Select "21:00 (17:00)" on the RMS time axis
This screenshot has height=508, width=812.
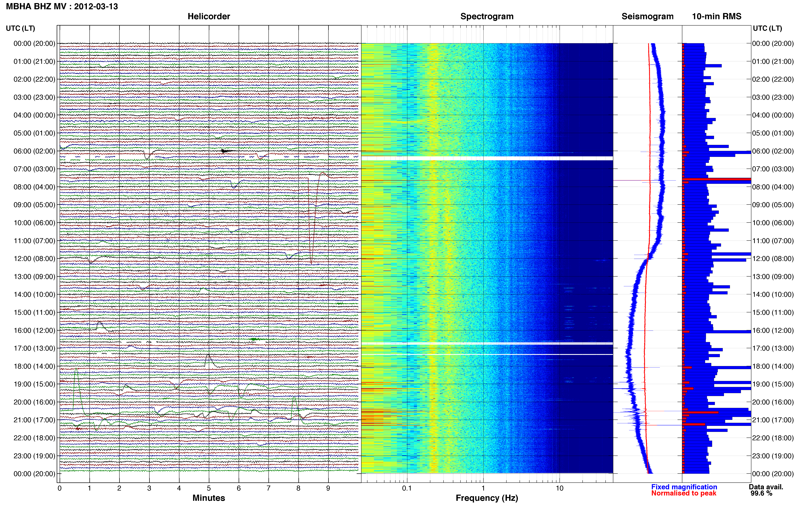pos(773,420)
